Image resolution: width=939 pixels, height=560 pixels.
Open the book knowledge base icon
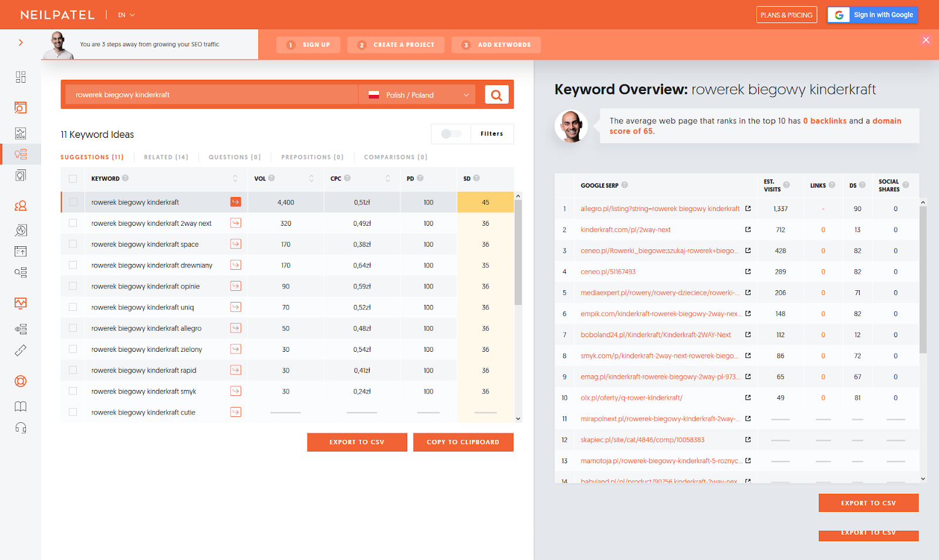tap(21, 406)
